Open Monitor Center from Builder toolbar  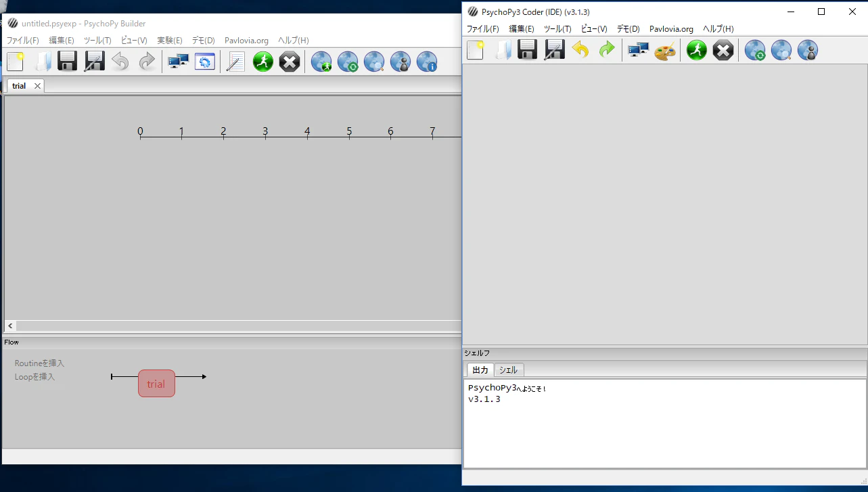[x=178, y=62]
